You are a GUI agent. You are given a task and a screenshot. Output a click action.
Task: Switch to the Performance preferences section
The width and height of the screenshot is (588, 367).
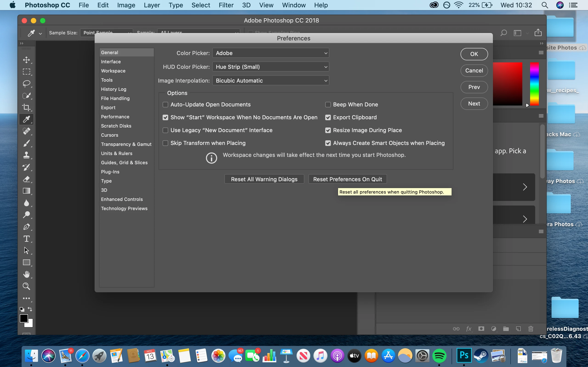[x=115, y=117]
